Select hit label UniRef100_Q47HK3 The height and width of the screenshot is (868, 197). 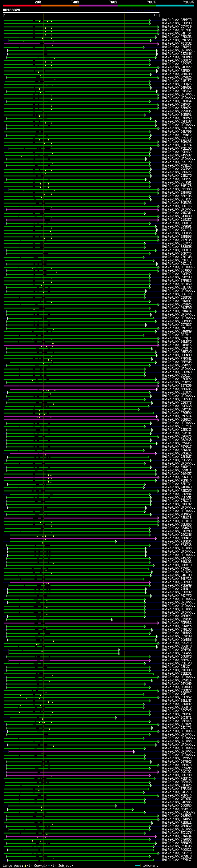[177, 761]
